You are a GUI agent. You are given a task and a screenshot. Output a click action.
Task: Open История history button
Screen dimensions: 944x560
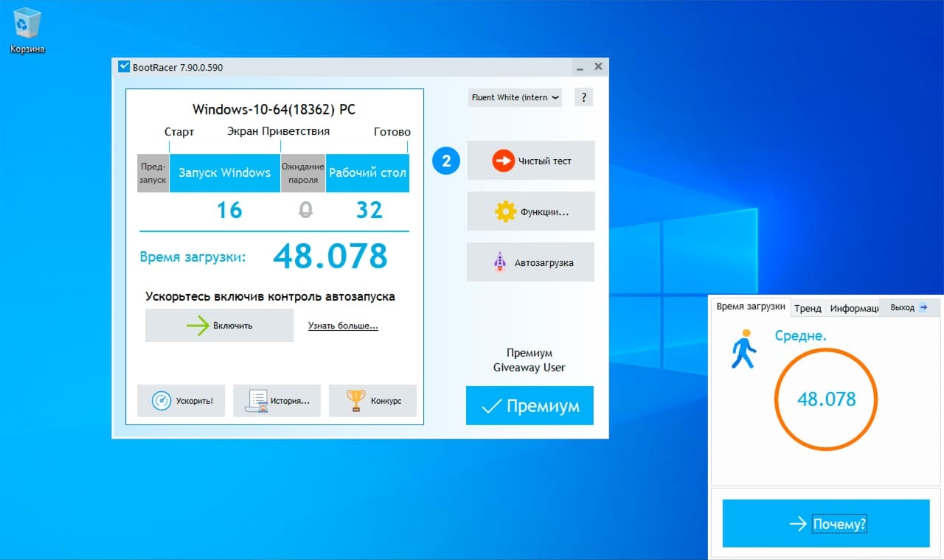(277, 401)
